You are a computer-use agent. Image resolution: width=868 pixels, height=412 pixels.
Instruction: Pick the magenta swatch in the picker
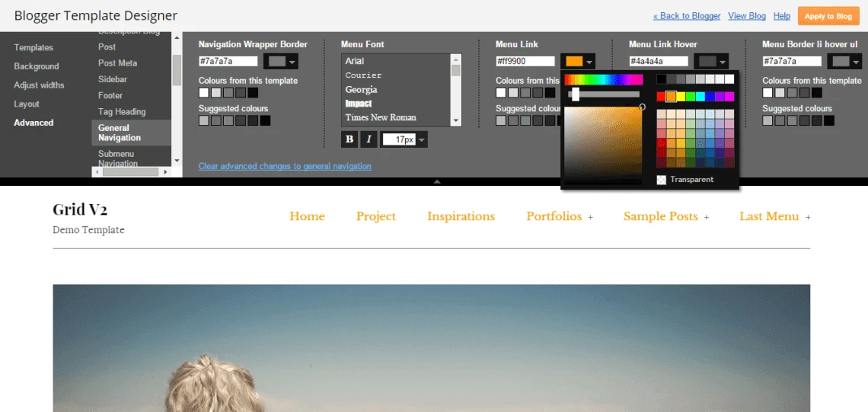pyautogui.click(x=729, y=97)
